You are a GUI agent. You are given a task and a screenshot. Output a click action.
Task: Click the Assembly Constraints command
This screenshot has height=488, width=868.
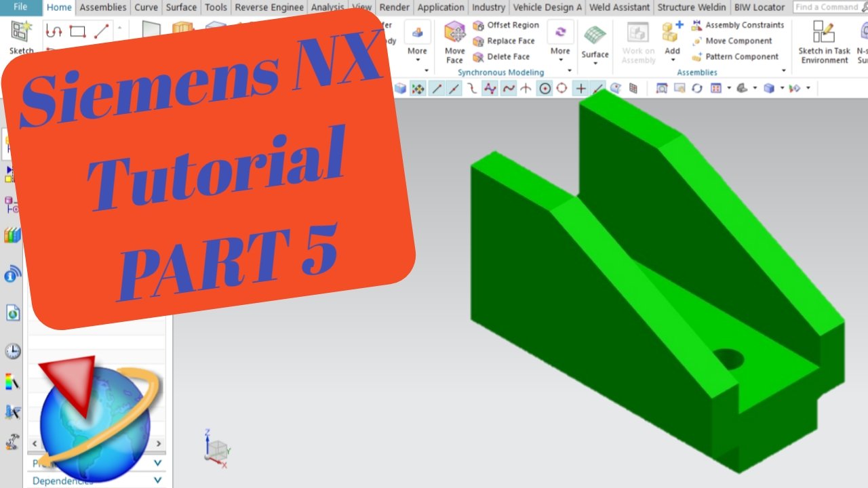(737, 25)
